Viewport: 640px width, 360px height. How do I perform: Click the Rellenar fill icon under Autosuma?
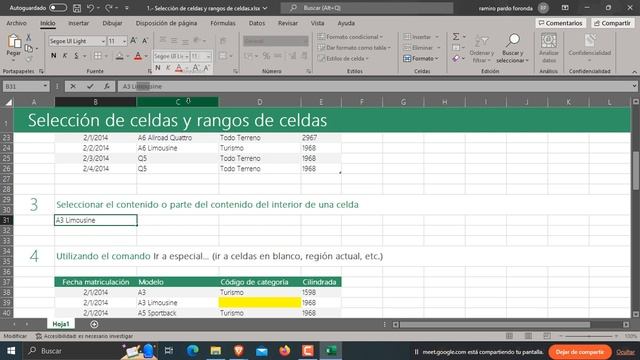[456, 48]
